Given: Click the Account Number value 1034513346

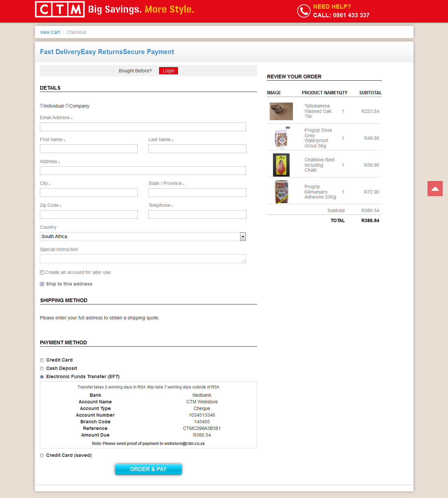Looking at the screenshot, I should (202, 415).
